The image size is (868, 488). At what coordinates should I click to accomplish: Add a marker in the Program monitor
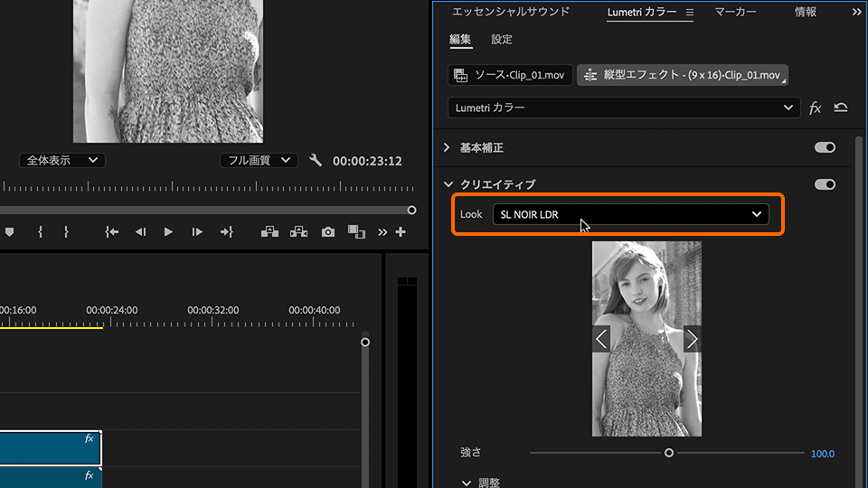(9, 232)
